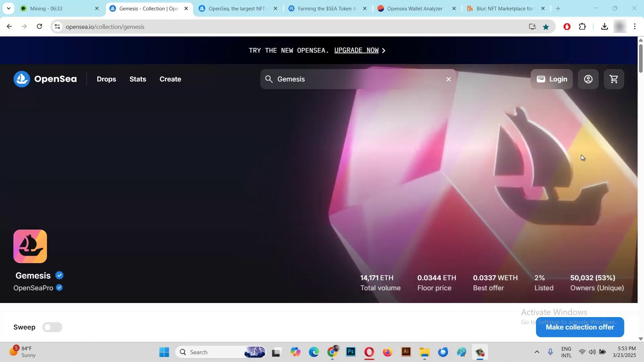644x362 pixels.
Task: Open Photoshop from the taskbar
Action: tap(351, 352)
